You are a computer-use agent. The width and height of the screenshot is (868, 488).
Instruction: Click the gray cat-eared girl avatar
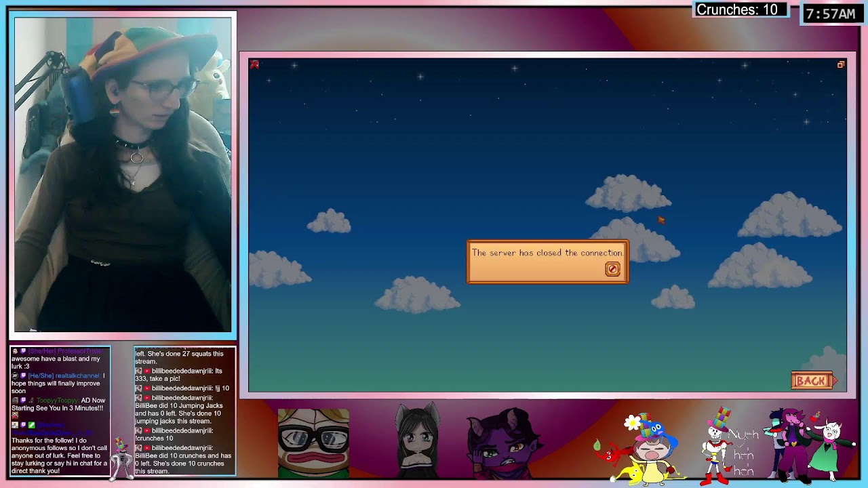click(418, 441)
